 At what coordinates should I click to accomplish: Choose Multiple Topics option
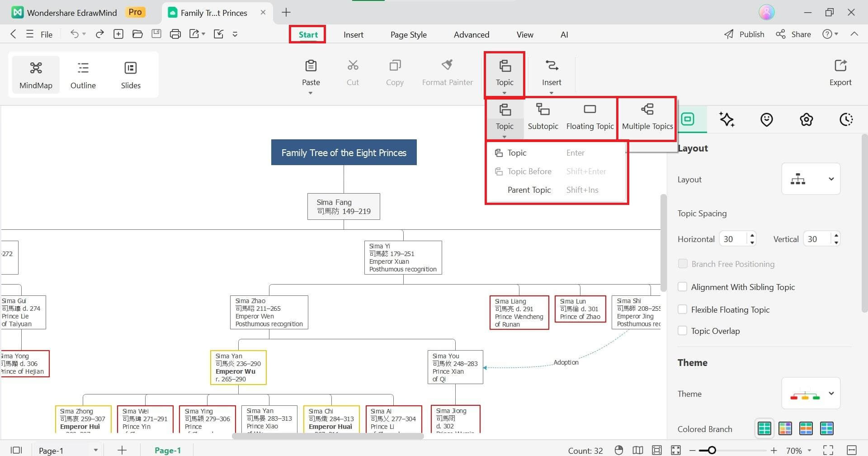point(647,117)
